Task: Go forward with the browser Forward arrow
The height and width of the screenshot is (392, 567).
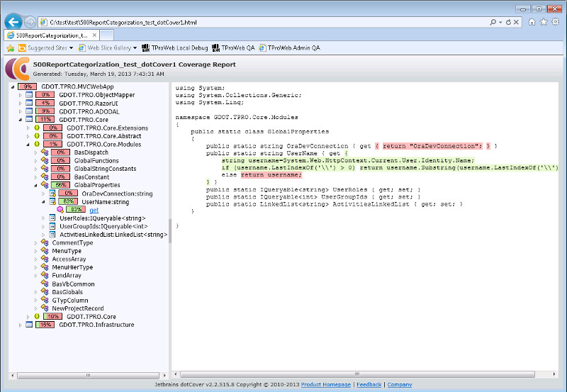Action: click(x=30, y=23)
